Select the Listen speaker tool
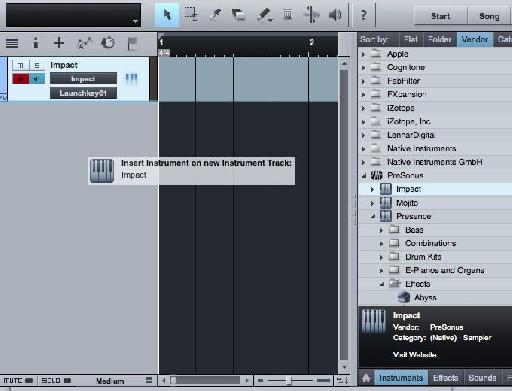Screen dimensions: 512x391 tap(335, 15)
